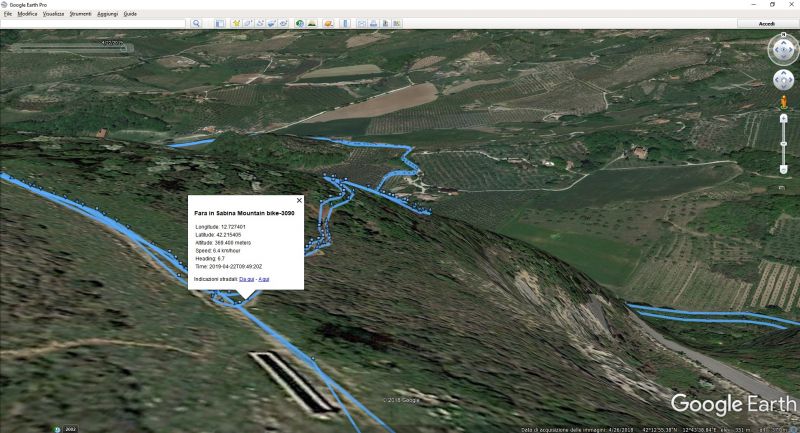Click the 'A qui' directions link
Viewport: 800px width, 433px height.
click(264, 279)
